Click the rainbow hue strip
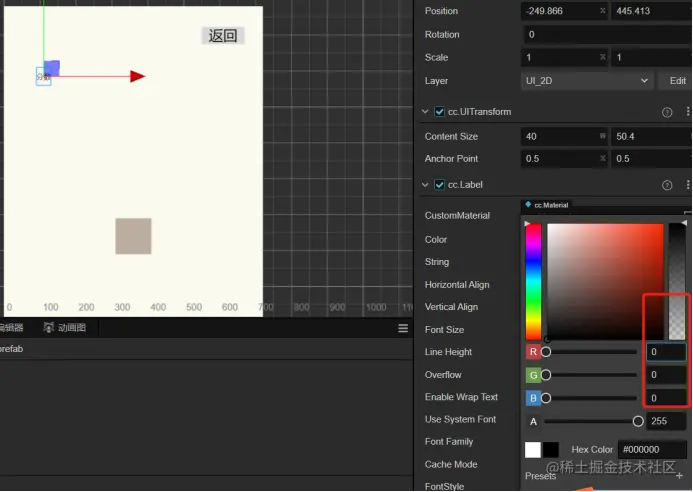Viewport: 693px width, 492px height. coord(533,282)
